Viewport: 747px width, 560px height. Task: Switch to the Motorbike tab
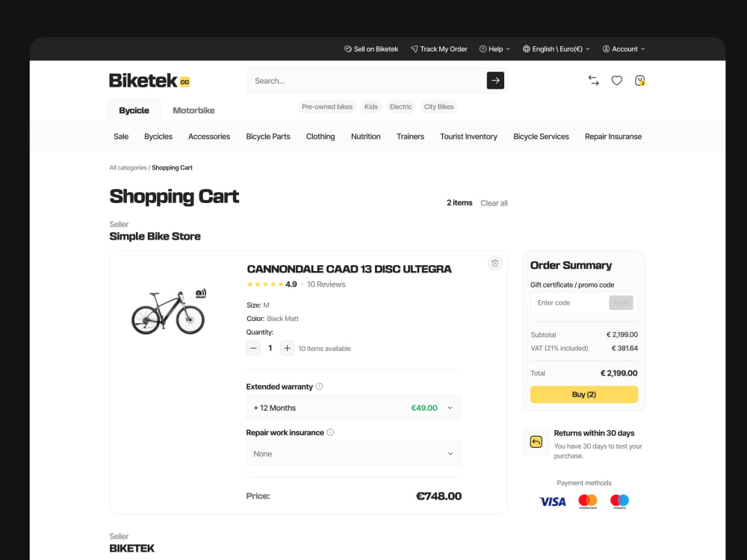coord(193,111)
